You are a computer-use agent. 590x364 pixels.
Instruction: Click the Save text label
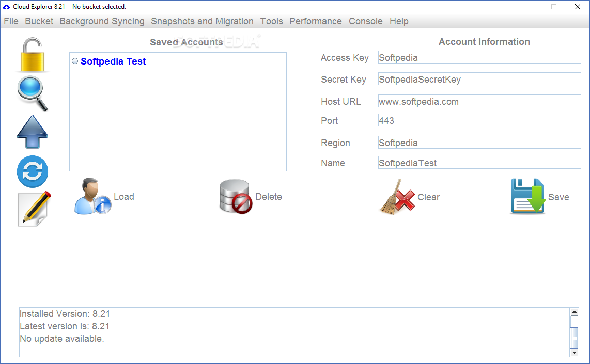558,197
